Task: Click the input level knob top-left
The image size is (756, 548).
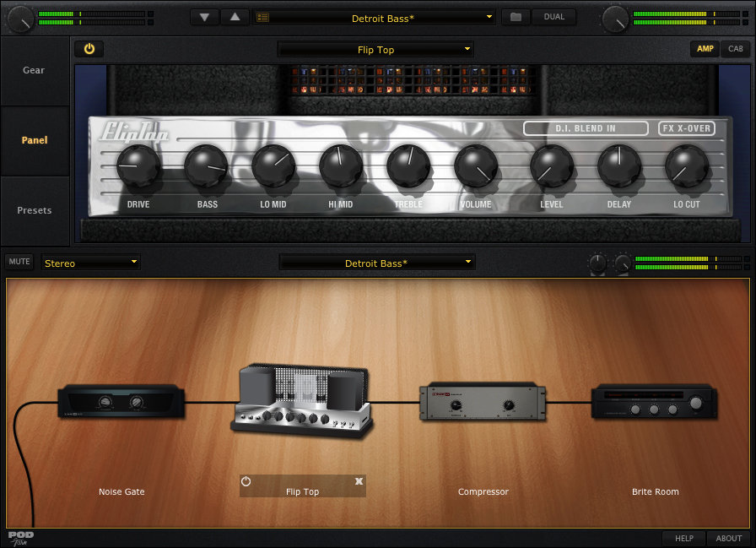Action: pos(20,19)
